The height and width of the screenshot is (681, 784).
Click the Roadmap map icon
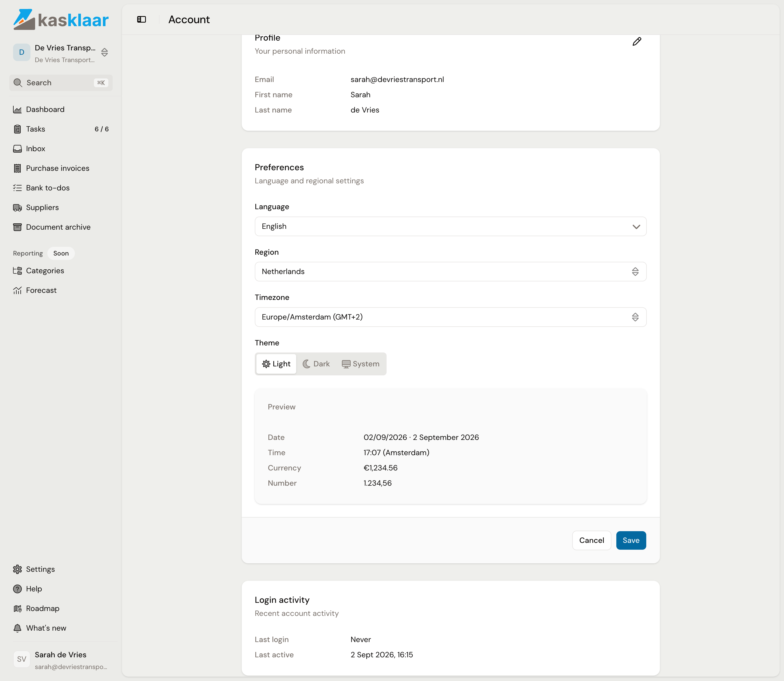[17, 609]
